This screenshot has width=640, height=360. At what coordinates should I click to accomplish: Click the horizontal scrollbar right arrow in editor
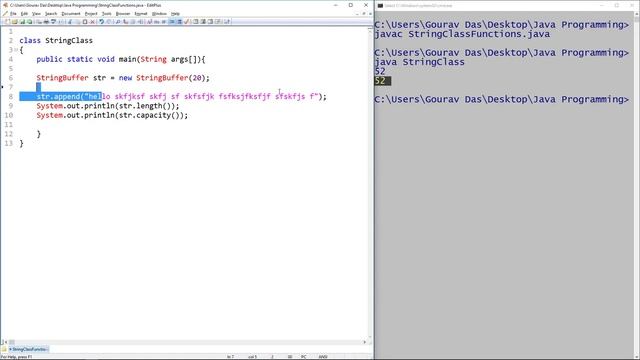pyautogui.click(x=365, y=342)
